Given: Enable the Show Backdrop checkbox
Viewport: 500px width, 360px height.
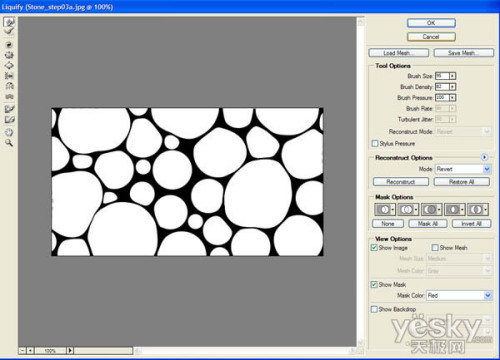Looking at the screenshot, I should (374, 309).
